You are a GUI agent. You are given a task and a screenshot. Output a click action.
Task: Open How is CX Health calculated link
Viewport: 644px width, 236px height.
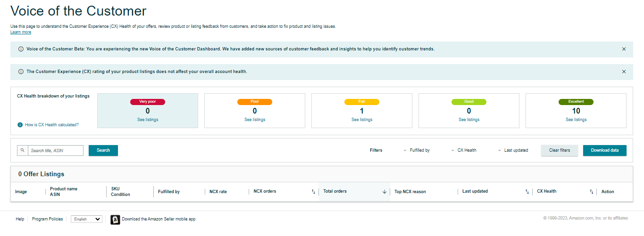pyautogui.click(x=52, y=125)
